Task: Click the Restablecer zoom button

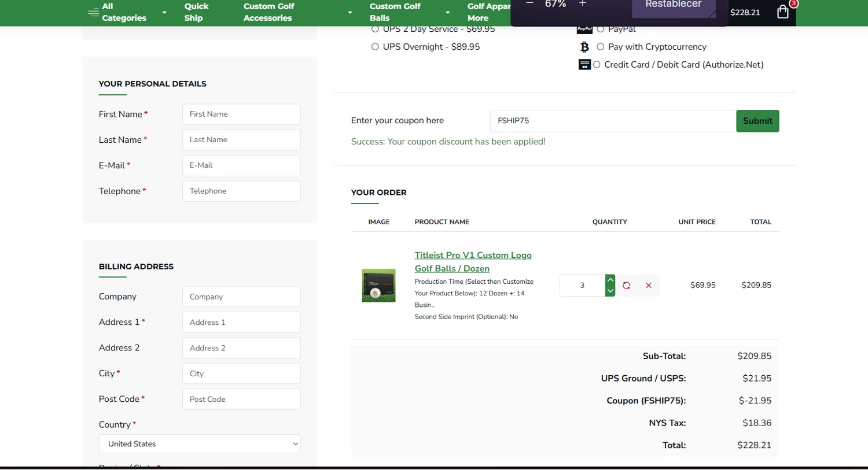Action: point(673,6)
